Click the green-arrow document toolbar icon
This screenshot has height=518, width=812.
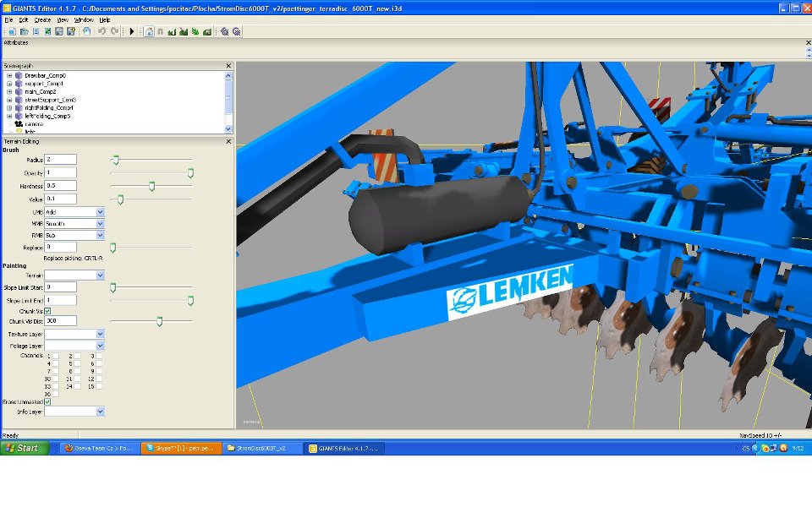47,31
